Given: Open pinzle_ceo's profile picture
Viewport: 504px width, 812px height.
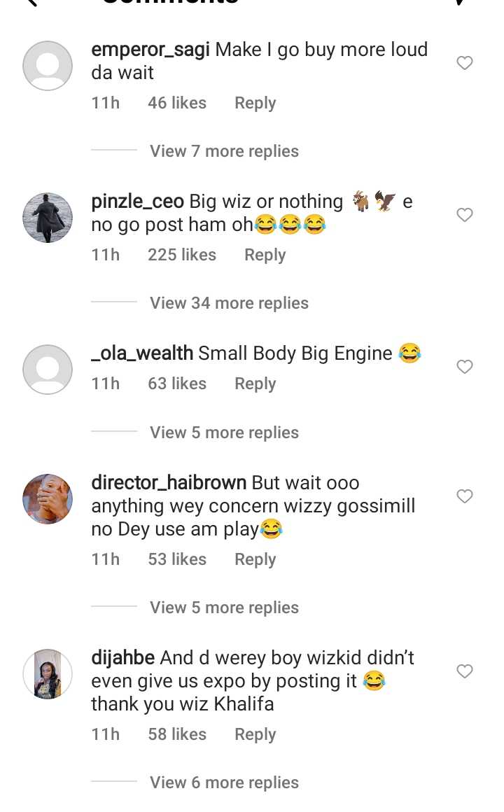Looking at the screenshot, I should coord(48,218).
